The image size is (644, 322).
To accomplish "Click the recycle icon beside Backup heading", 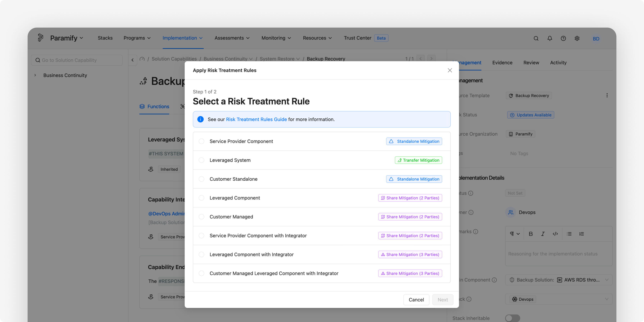I will pos(144,81).
